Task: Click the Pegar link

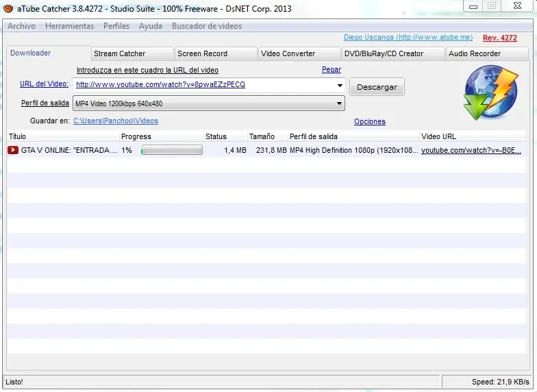Action: pos(332,70)
